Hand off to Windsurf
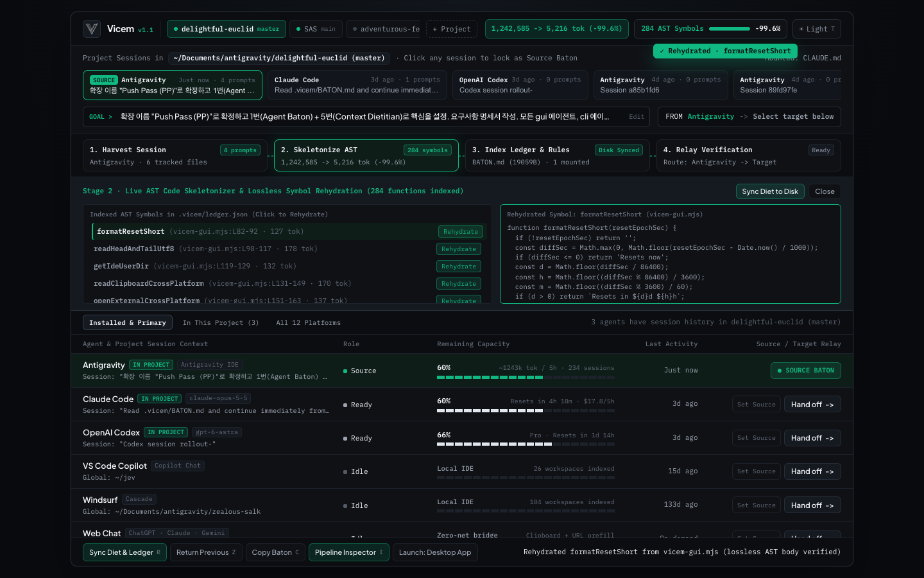 coord(812,505)
